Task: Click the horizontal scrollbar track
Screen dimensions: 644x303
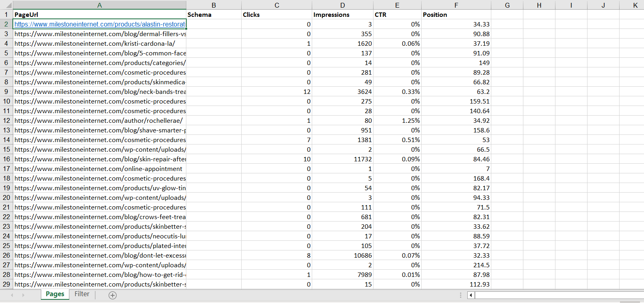Action: 559,295
